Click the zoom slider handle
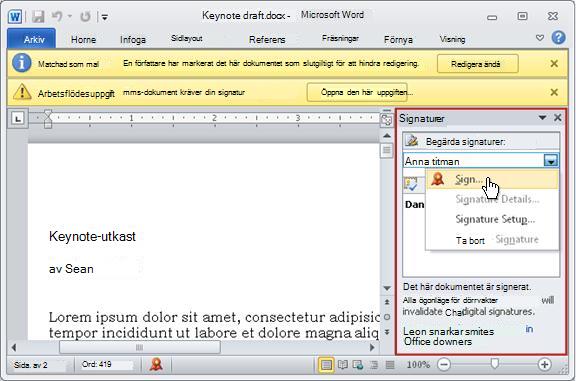Viewport: 576px width, 381px height. tap(495, 363)
